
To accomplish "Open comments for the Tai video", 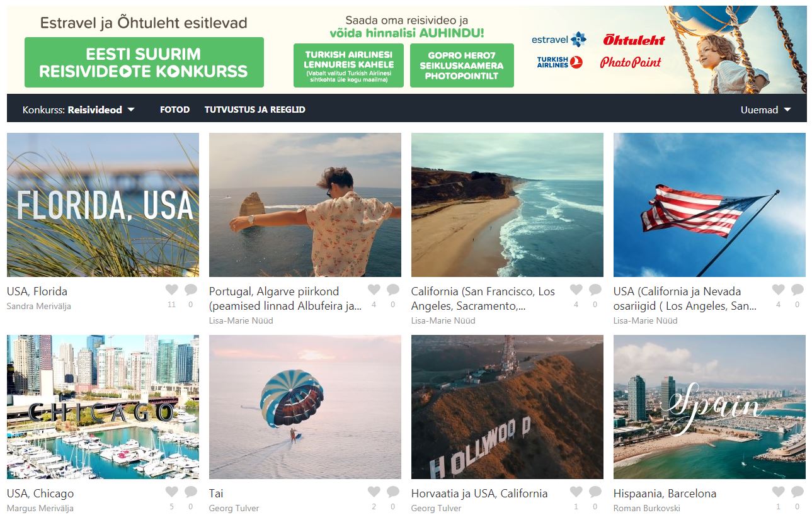I will tap(393, 492).
